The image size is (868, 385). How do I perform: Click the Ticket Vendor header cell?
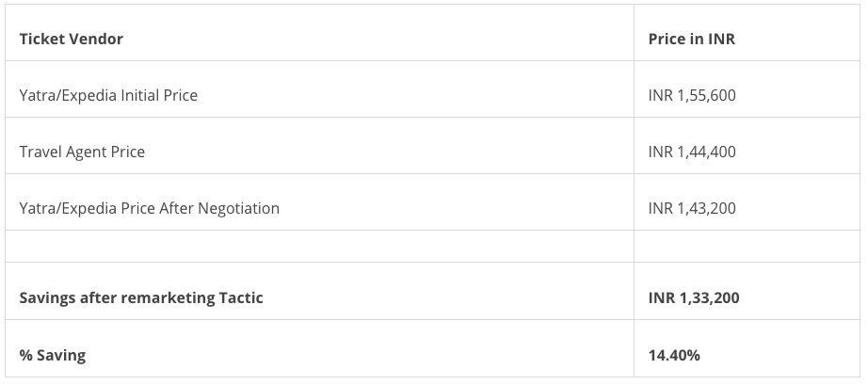(x=319, y=33)
